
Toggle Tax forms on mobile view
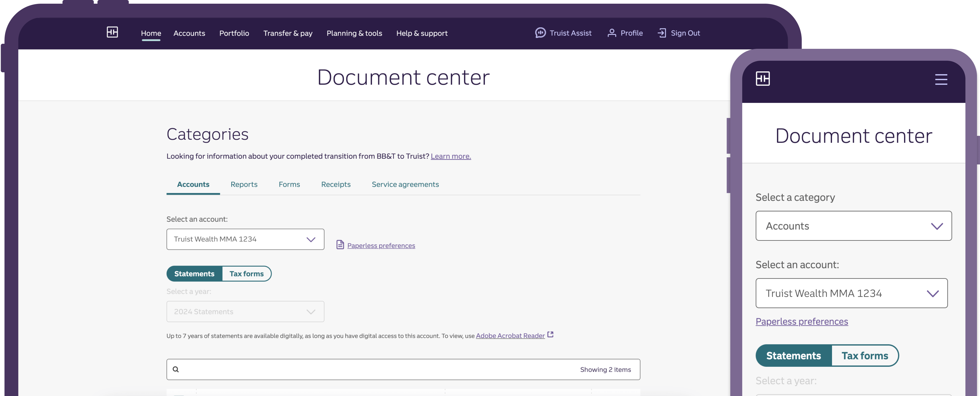(x=864, y=356)
